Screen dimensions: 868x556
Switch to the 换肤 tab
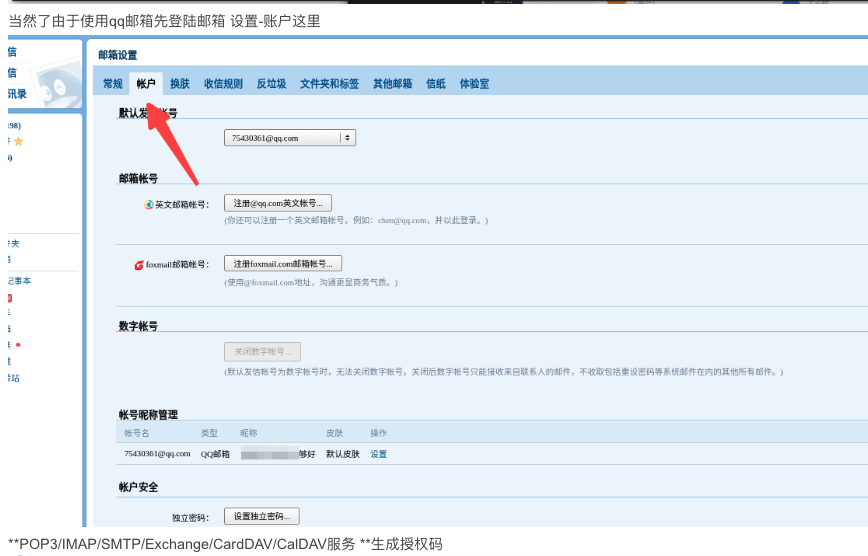[x=179, y=84]
